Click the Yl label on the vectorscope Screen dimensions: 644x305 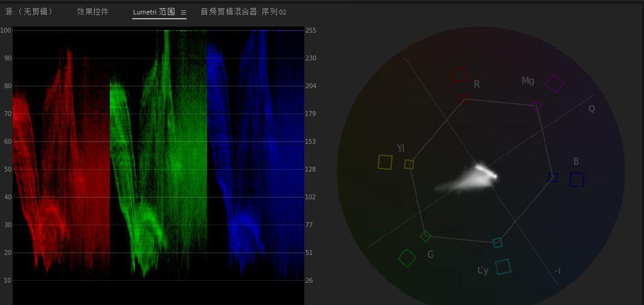click(401, 148)
